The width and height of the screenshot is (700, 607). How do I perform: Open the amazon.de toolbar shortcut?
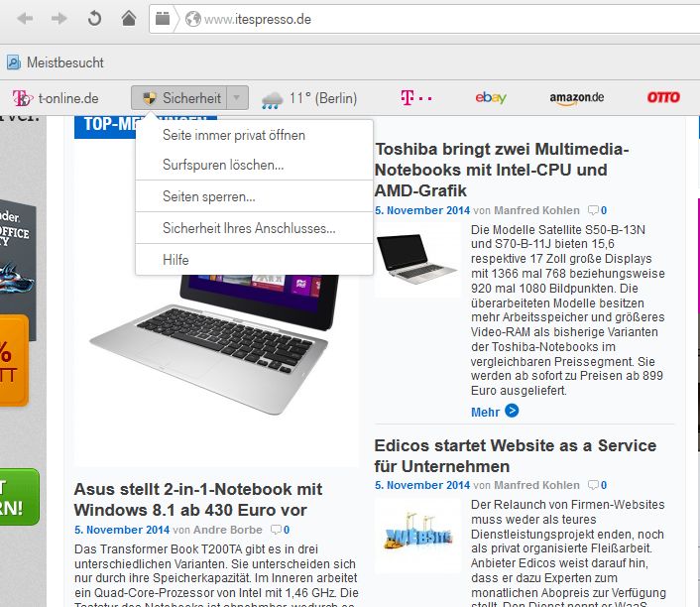click(577, 98)
